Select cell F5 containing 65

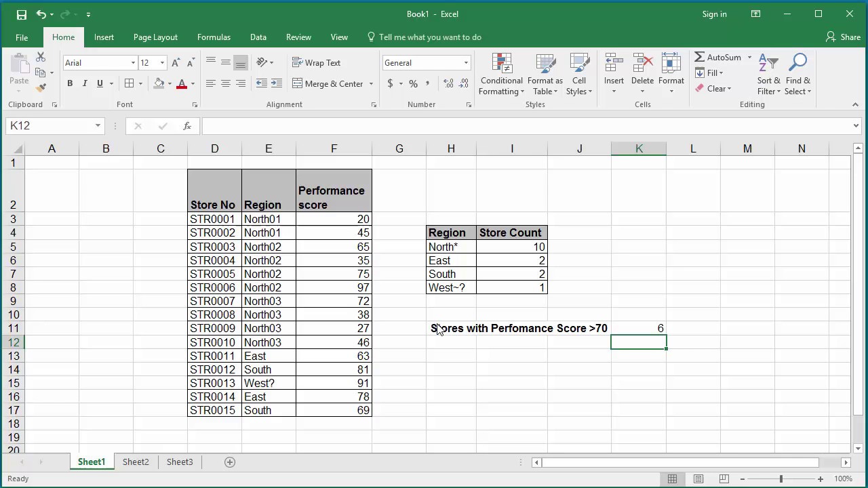[x=334, y=247]
